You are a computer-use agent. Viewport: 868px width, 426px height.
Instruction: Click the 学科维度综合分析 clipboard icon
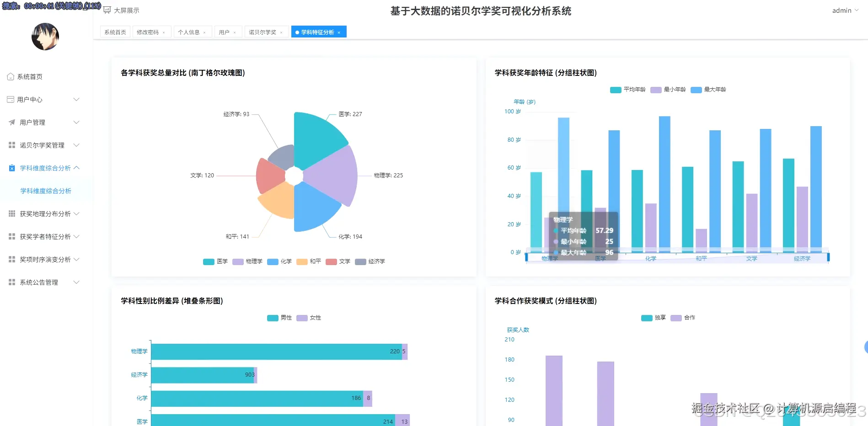pos(12,168)
